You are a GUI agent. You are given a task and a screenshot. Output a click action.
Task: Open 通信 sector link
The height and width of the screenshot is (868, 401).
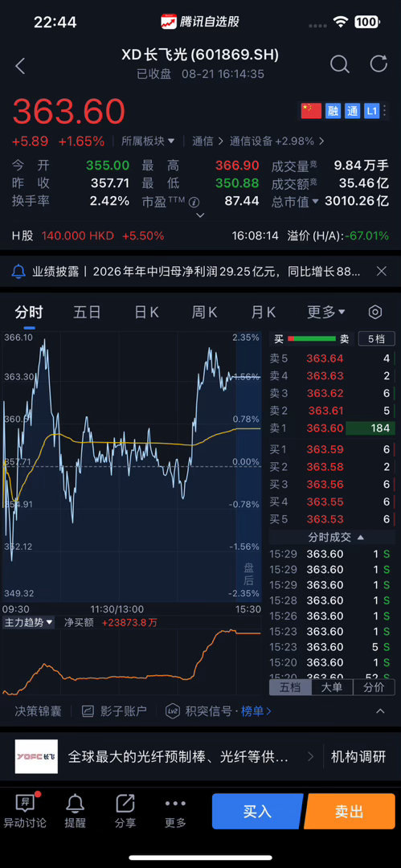click(x=206, y=141)
